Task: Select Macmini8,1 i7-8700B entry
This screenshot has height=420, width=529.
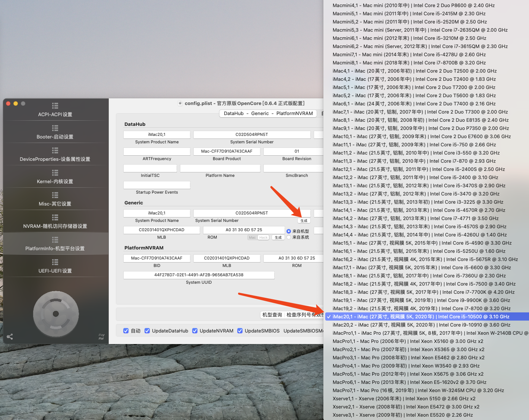Action: [426, 63]
